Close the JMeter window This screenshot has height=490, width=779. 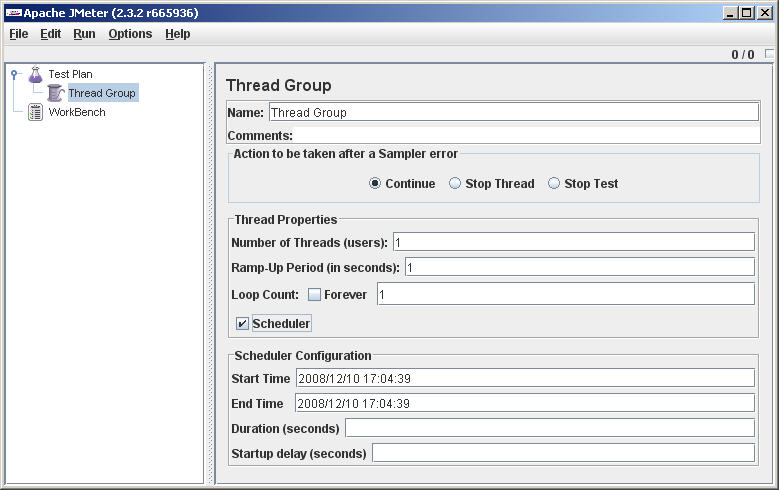(x=765, y=13)
